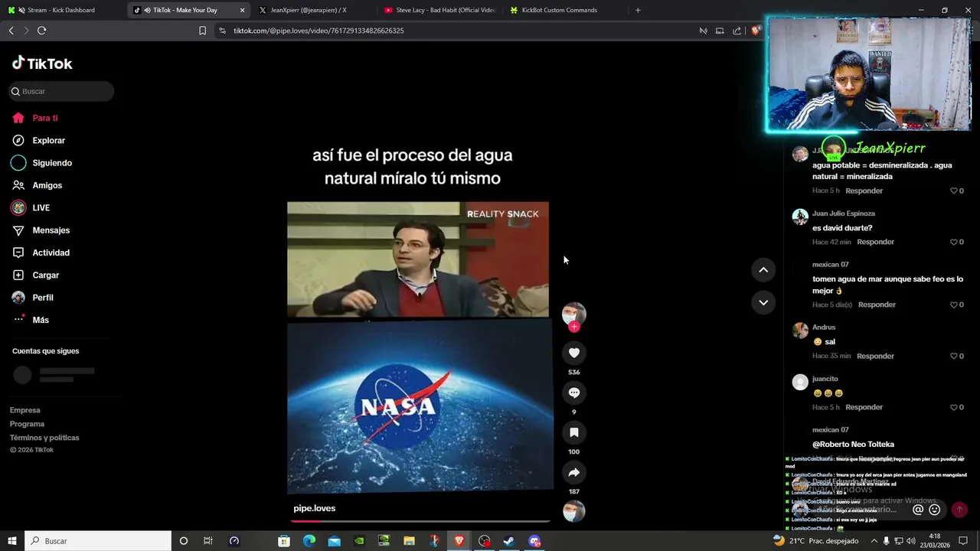Reply to 'tomen agua de mar' comment
The width and height of the screenshot is (980, 551).
[x=877, y=305]
